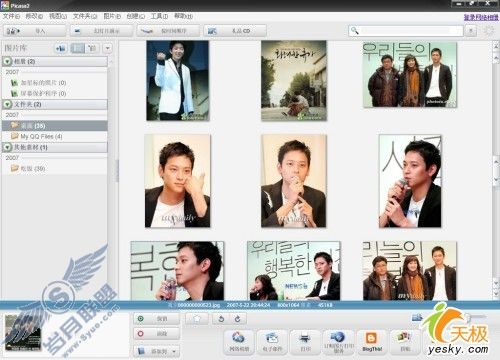Select the folder under 其他素材 section
The height and width of the screenshot is (360, 500).
[x=28, y=169]
